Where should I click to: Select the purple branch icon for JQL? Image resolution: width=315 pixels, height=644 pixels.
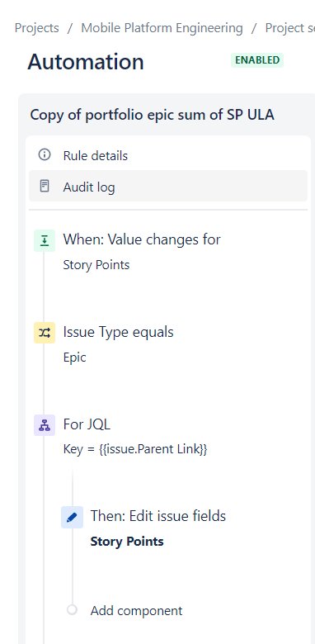coord(45,425)
